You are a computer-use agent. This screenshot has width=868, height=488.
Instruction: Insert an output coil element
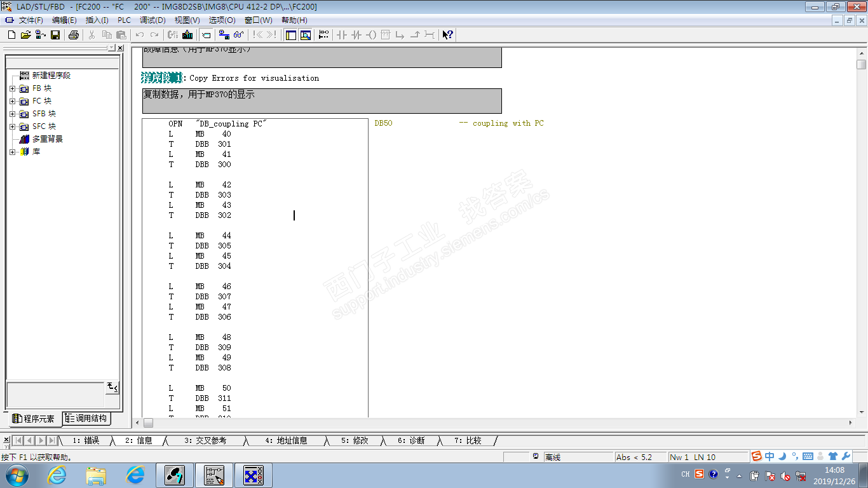coord(371,35)
